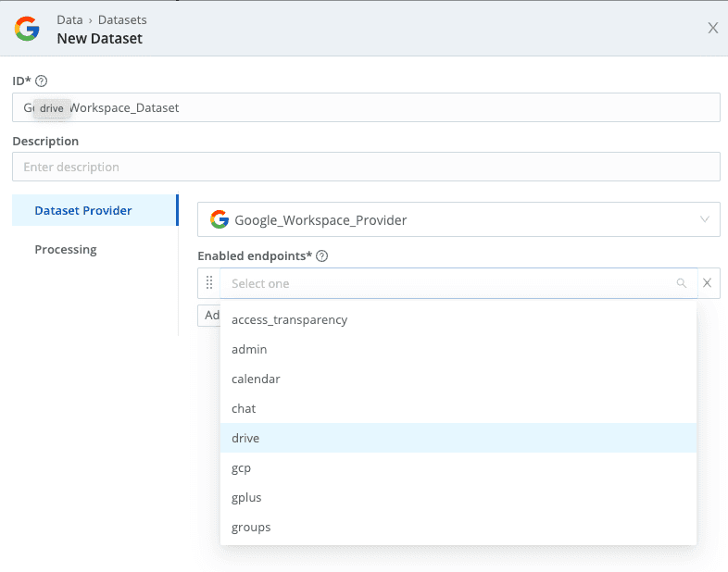This screenshot has width=728, height=572.
Task: Click the Description input field
Action: tap(366, 167)
